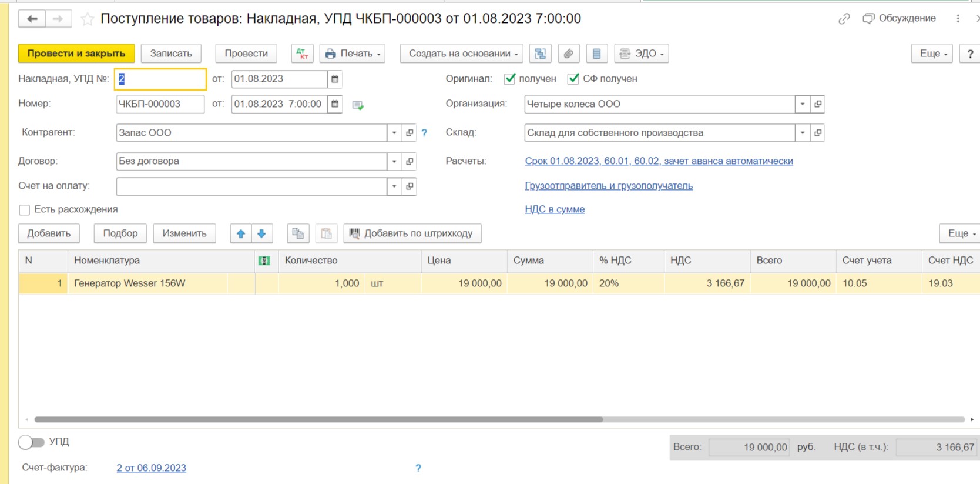Open the Организация dropdown list
The image size is (980, 484).
(803, 104)
